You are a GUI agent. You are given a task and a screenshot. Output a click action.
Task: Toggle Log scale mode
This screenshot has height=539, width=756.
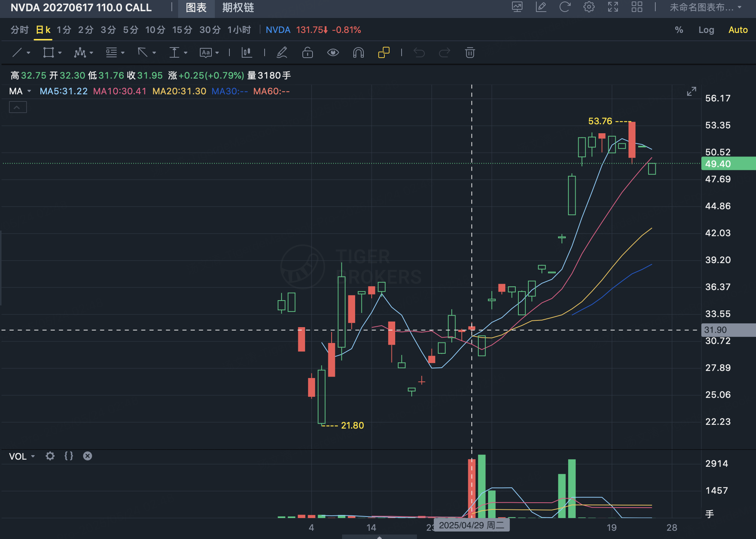(706, 30)
